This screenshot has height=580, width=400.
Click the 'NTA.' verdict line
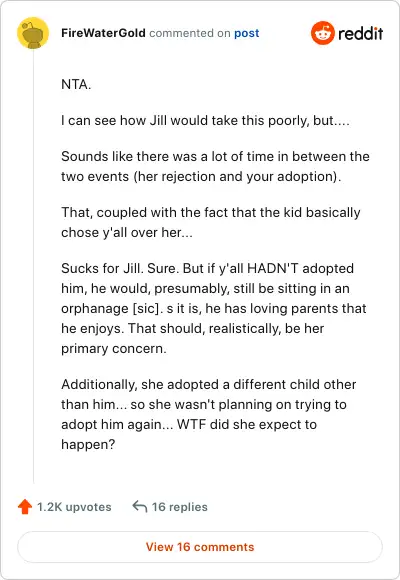76,84
